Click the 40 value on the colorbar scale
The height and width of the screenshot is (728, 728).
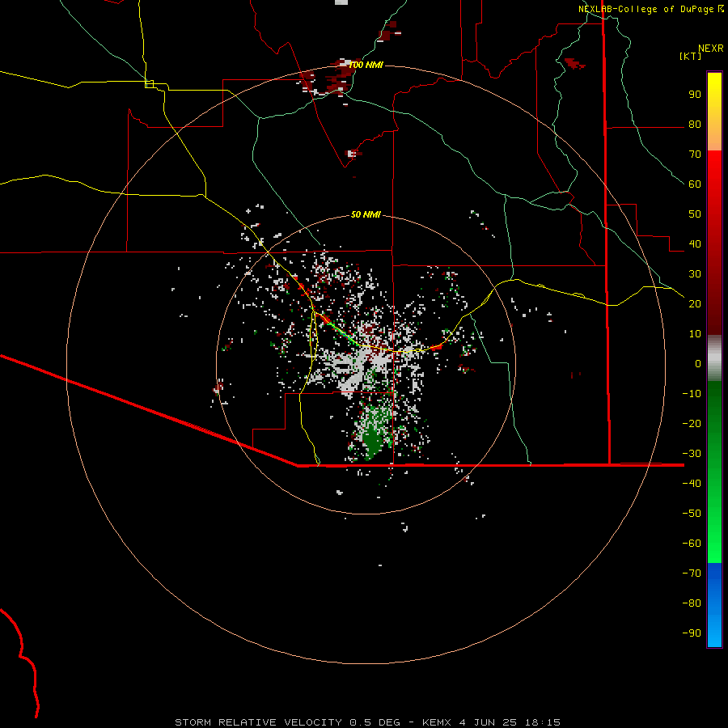(695, 243)
